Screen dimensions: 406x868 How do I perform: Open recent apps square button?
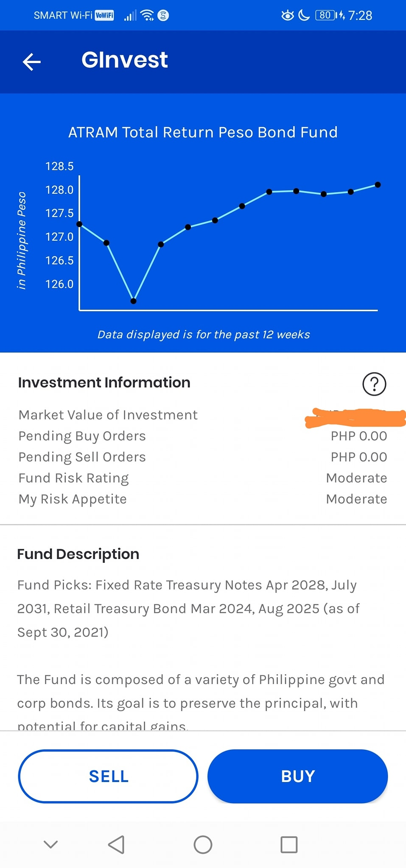pyautogui.click(x=289, y=844)
